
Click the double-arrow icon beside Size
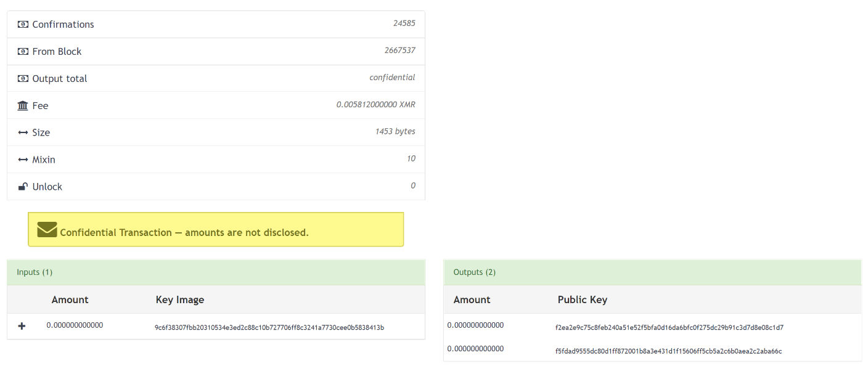[23, 133]
